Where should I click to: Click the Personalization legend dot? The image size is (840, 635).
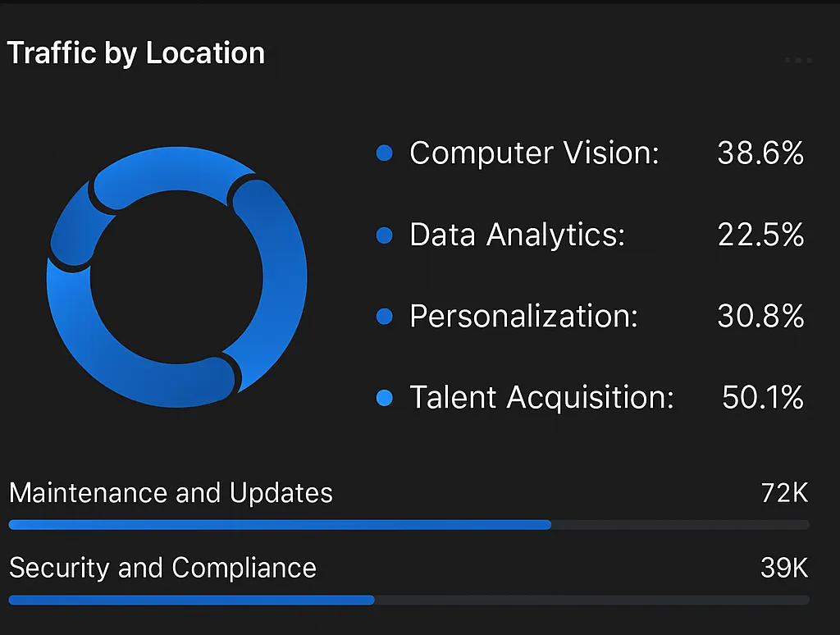point(384,317)
